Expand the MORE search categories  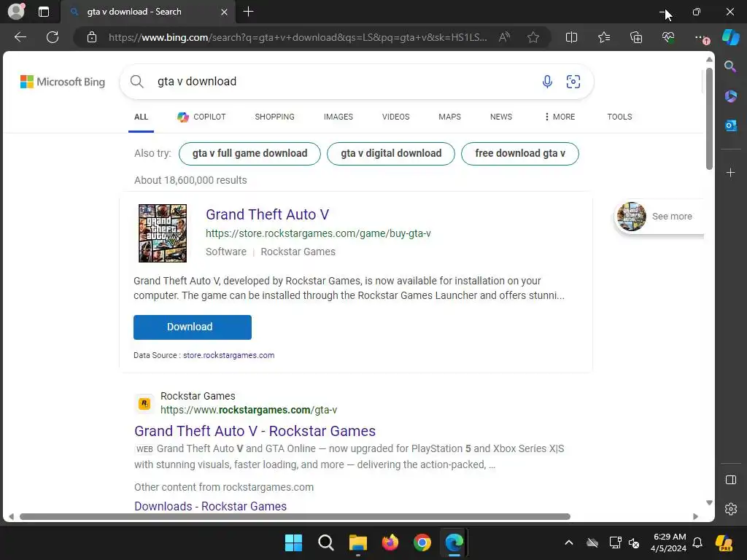pos(560,117)
